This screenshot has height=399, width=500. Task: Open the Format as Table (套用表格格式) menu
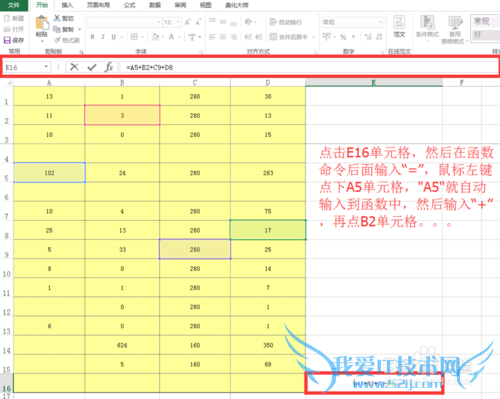(x=455, y=30)
